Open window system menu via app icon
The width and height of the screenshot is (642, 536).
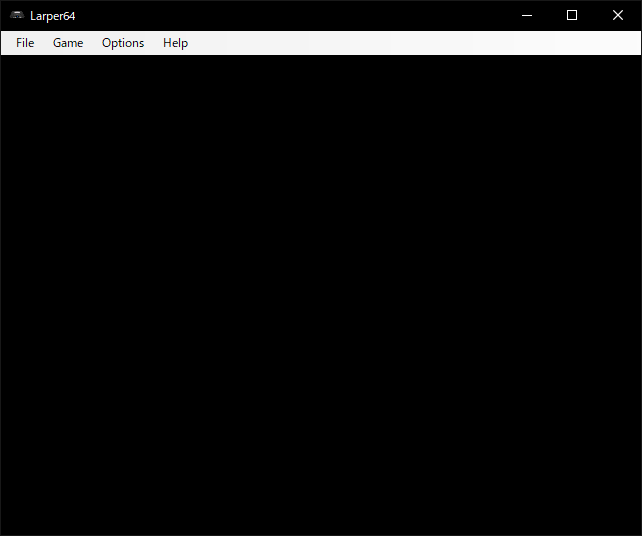(17, 15)
